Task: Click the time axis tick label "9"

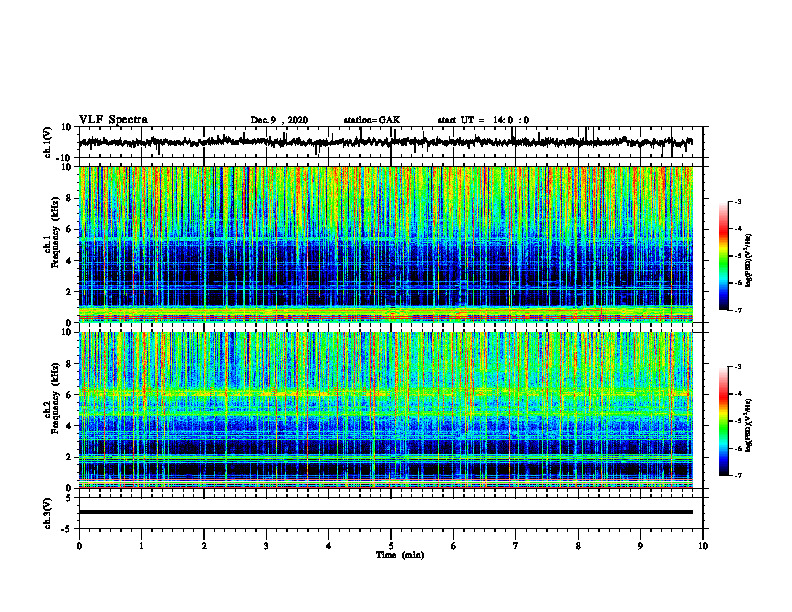Action: pos(640,546)
